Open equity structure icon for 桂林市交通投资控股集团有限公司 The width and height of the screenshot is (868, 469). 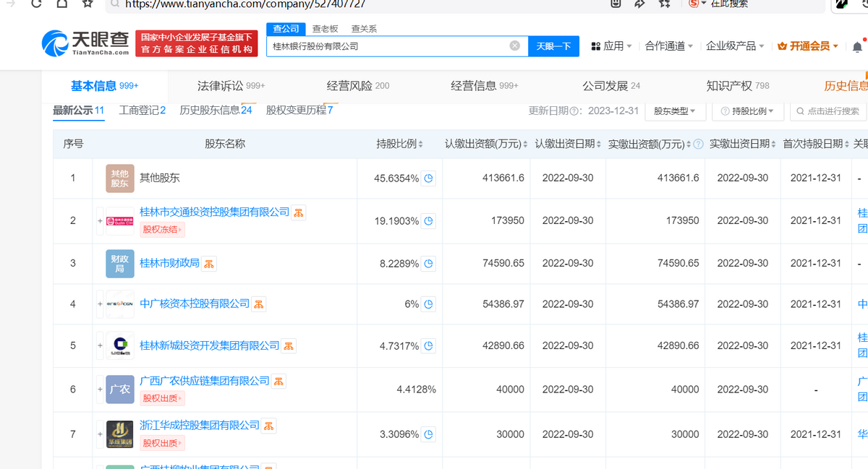[x=299, y=212]
